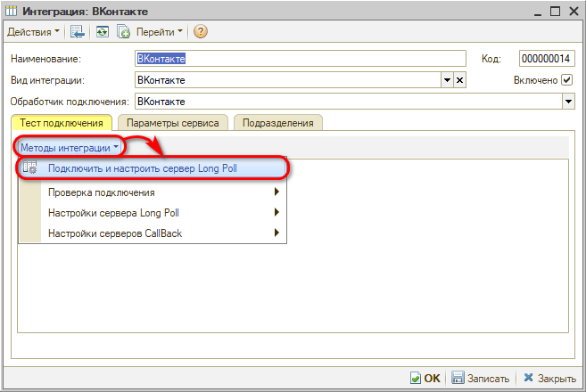Expand the Настройки серверов CallBack arrow
The image size is (586, 392).
pos(276,233)
